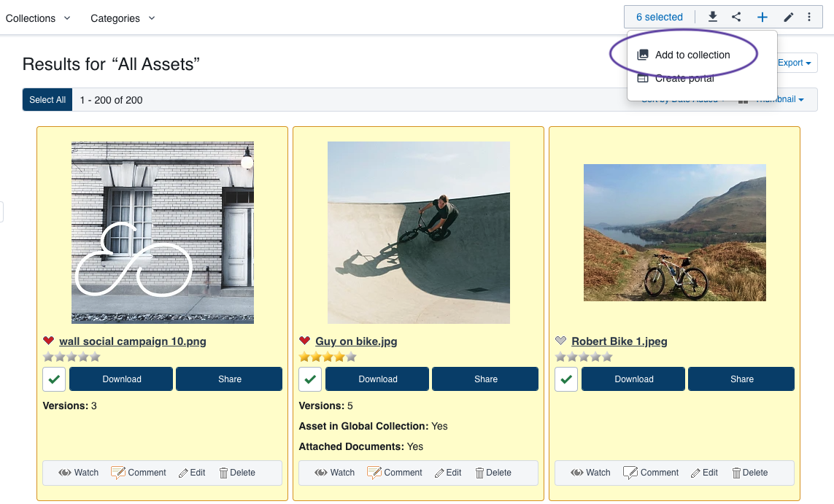Open the Robert Bike 1.jpeg title link
Screen dimensions: 834x504
619,341
